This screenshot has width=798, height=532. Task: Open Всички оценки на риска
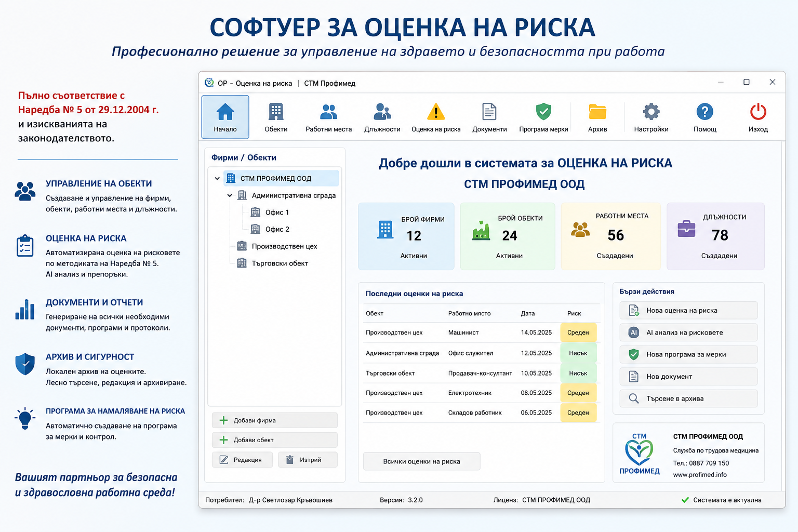[x=422, y=461]
